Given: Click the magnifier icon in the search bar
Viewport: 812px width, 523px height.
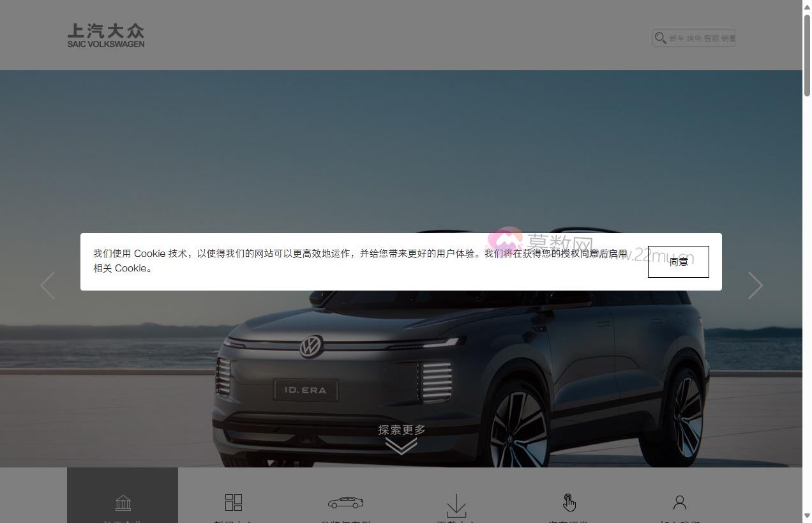Looking at the screenshot, I should coord(660,38).
